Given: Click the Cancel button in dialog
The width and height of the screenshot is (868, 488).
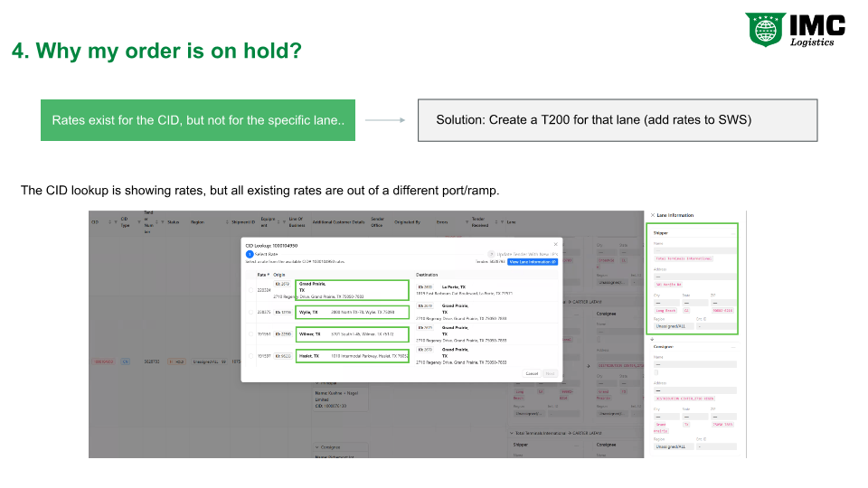Looking at the screenshot, I should click(x=532, y=374).
